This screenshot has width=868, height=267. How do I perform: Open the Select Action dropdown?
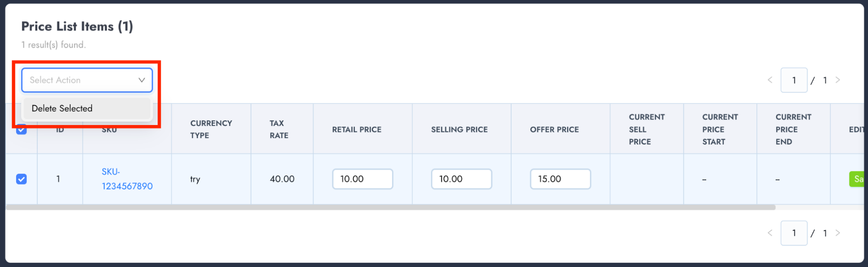(83, 80)
